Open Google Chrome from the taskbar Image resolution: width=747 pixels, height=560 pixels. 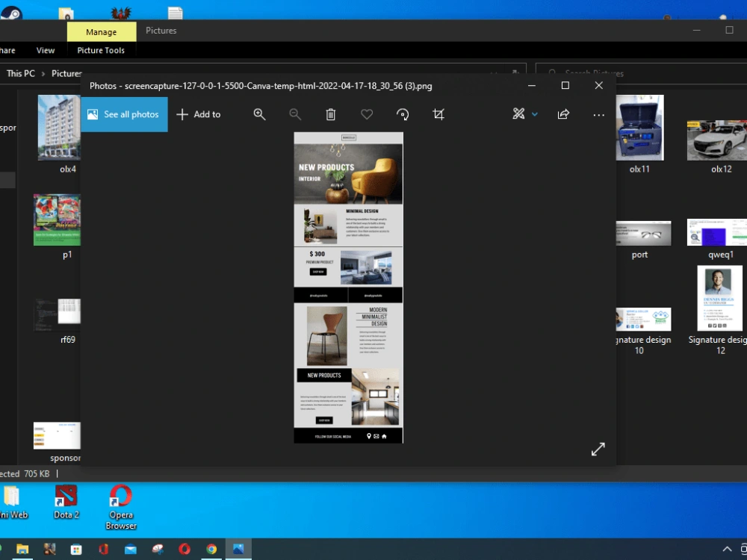[x=211, y=549]
